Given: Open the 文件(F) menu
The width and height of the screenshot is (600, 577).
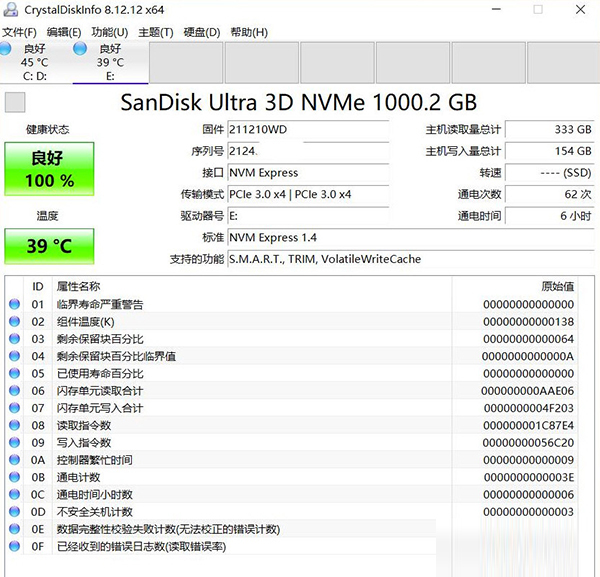Looking at the screenshot, I should coord(19,32).
